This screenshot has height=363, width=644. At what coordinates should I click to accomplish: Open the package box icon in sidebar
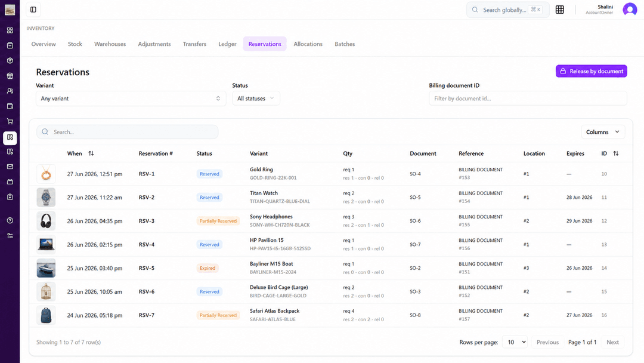pyautogui.click(x=10, y=60)
